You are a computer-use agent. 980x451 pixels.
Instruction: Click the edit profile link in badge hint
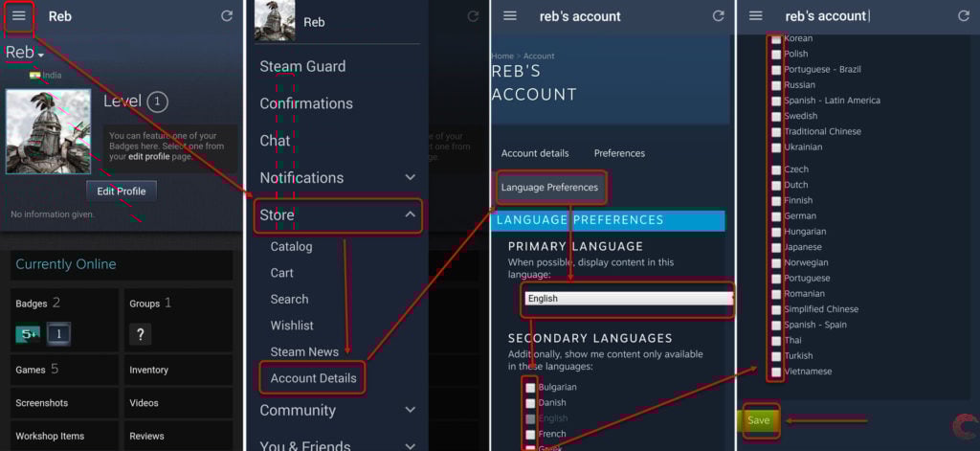tap(148, 157)
